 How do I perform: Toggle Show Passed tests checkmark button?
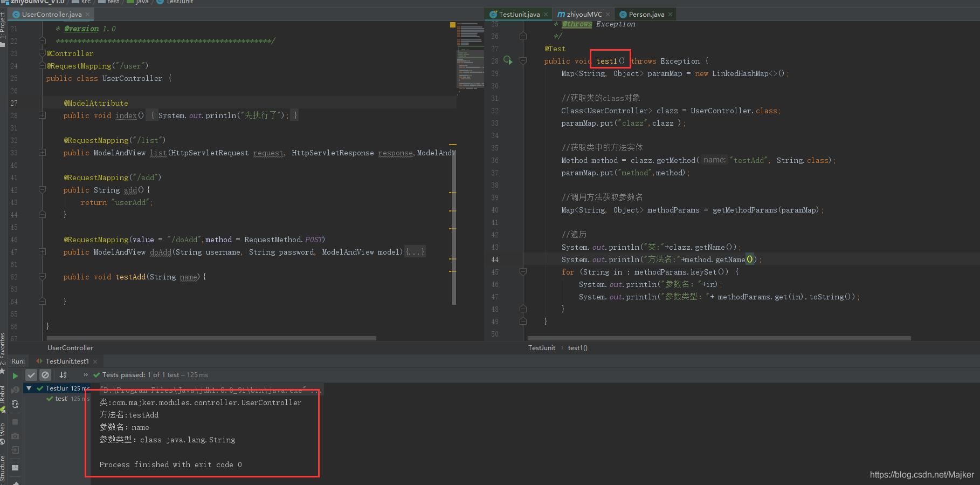[x=31, y=375]
